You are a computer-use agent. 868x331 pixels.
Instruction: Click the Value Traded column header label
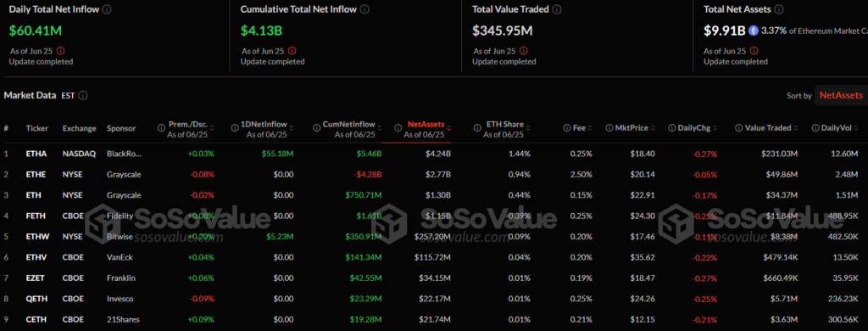tap(769, 128)
